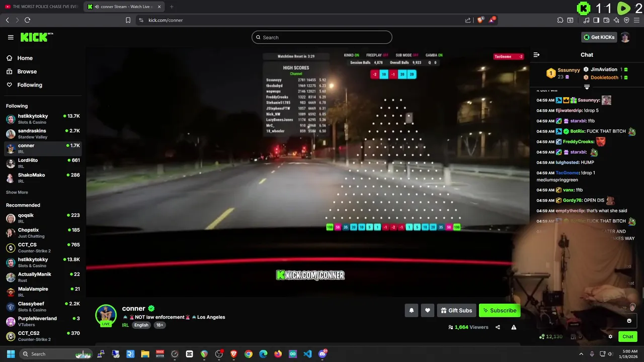644x362 pixels.
Task: Toggle the browser sidebar panel icon
Action: (x=596, y=20)
